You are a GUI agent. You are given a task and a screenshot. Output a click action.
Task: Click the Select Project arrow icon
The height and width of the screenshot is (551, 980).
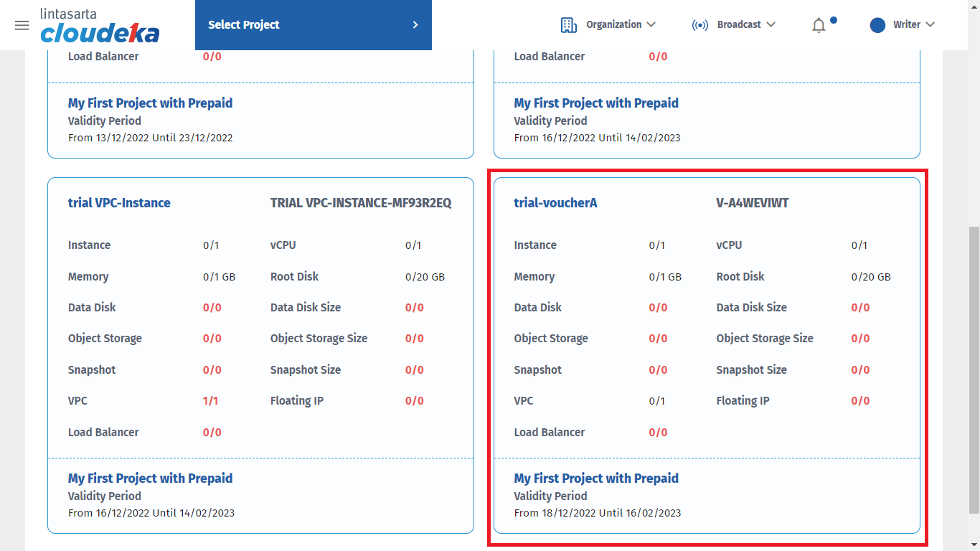pyautogui.click(x=415, y=25)
